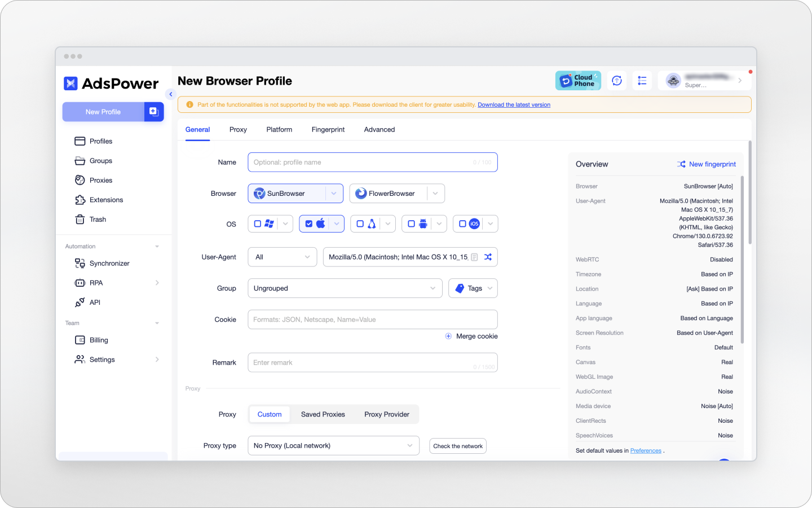This screenshot has height=508, width=812.
Task: Copy the User-Agent using the clipboard icon
Action: point(475,257)
